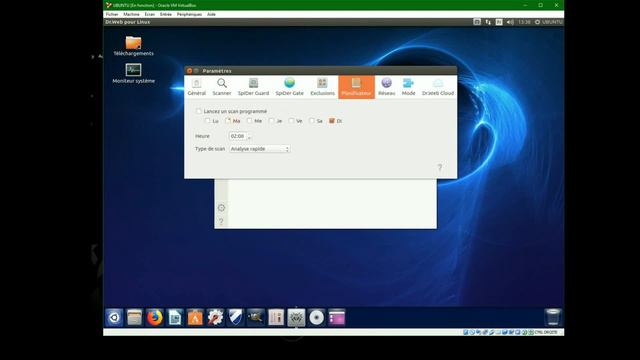Click the clock in top panel

tap(524, 22)
